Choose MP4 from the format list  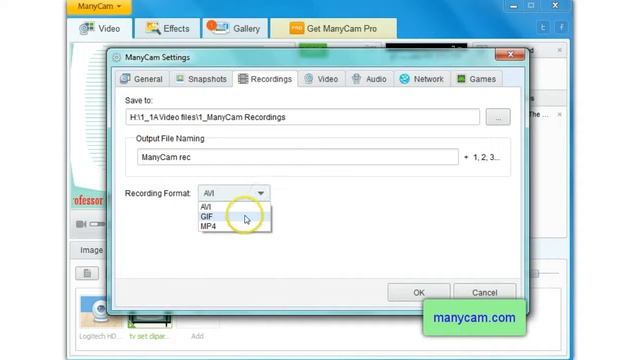coord(235,226)
